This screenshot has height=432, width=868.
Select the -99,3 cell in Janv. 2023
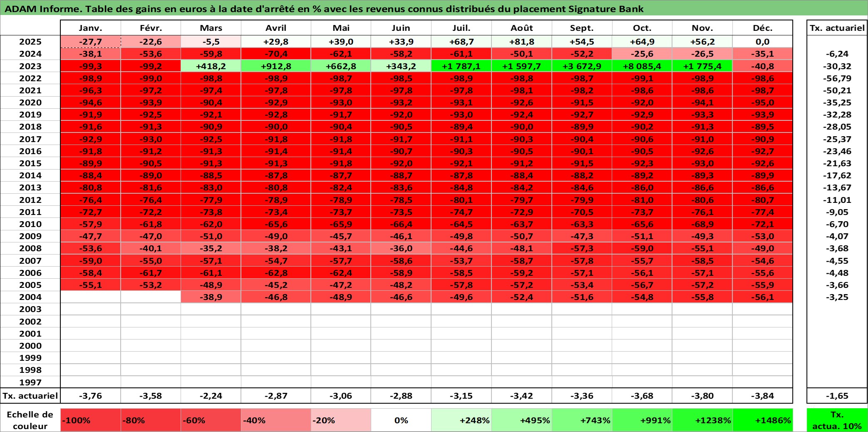tap(90, 66)
